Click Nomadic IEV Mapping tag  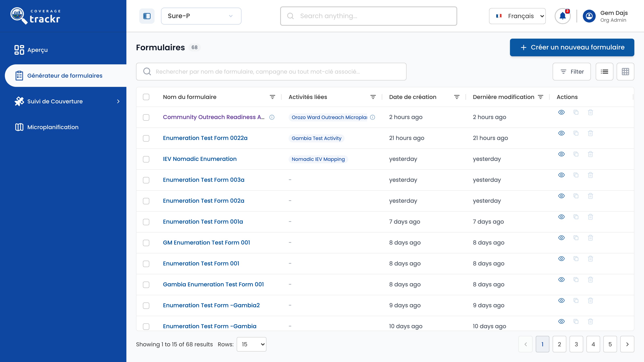(x=318, y=159)
